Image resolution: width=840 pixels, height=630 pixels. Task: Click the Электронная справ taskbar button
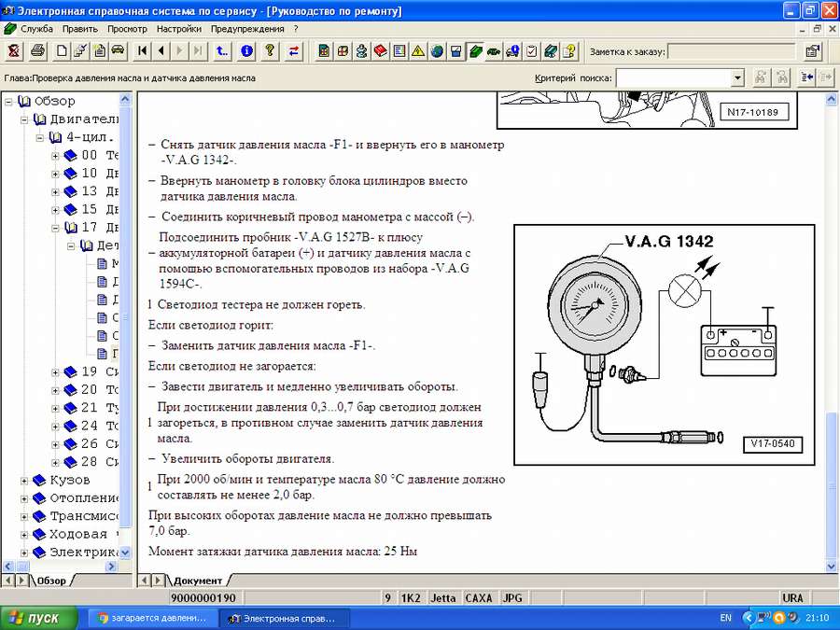click(284, 618)
